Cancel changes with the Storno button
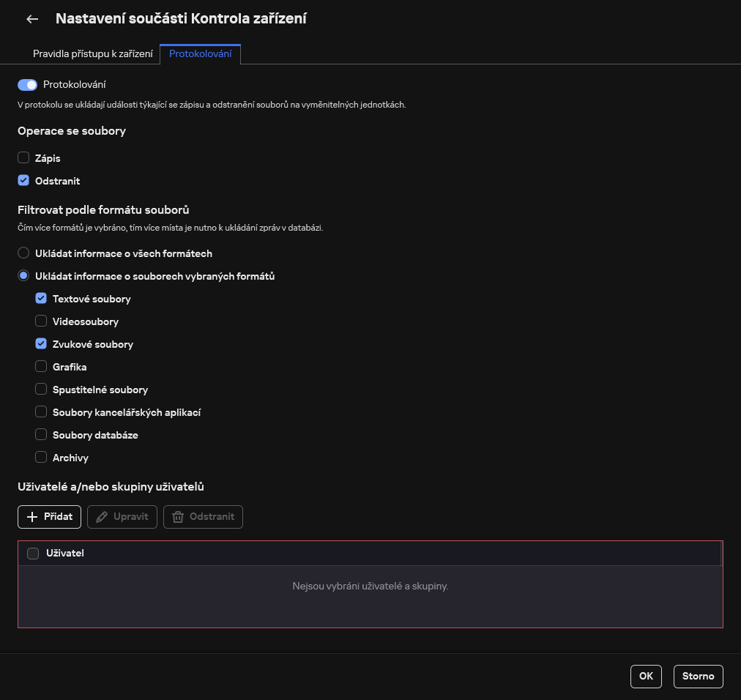Screen dimensions: 741x700 [x=698, y=676]
